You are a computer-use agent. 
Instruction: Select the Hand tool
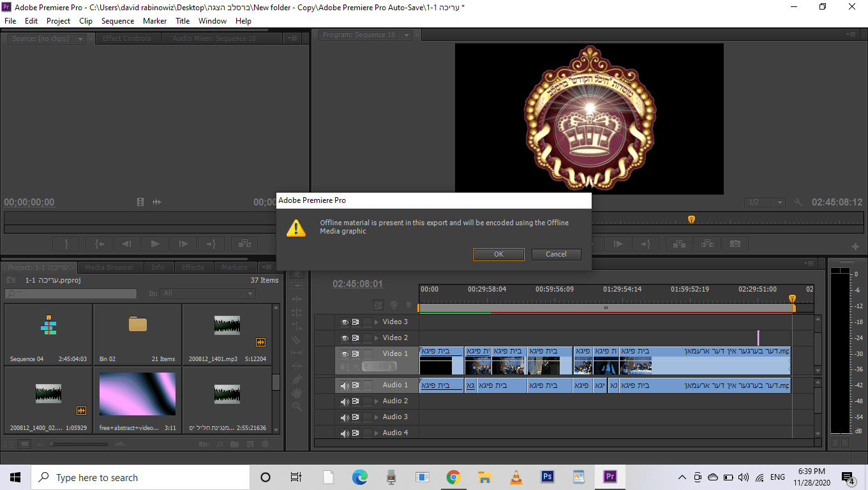(296, 392)
